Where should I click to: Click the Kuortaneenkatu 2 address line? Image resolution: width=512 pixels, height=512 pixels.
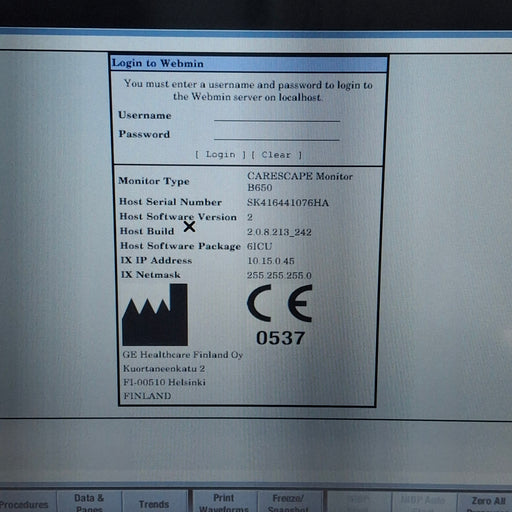tap(164, 369)
